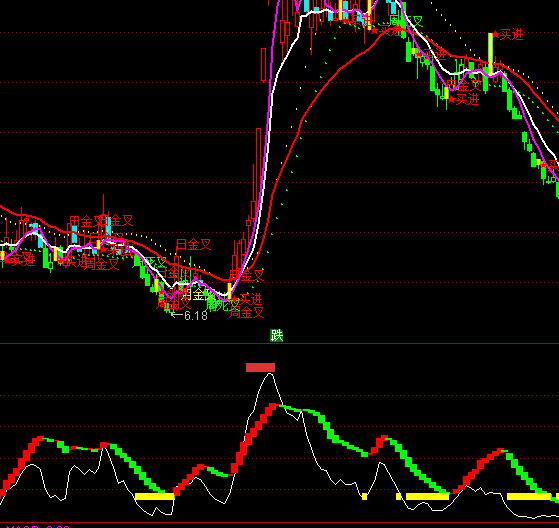Select the ★买进 signal beside the tall cyan candle
The height and width of the screenshot is (528, 559).
click(508, 35)
